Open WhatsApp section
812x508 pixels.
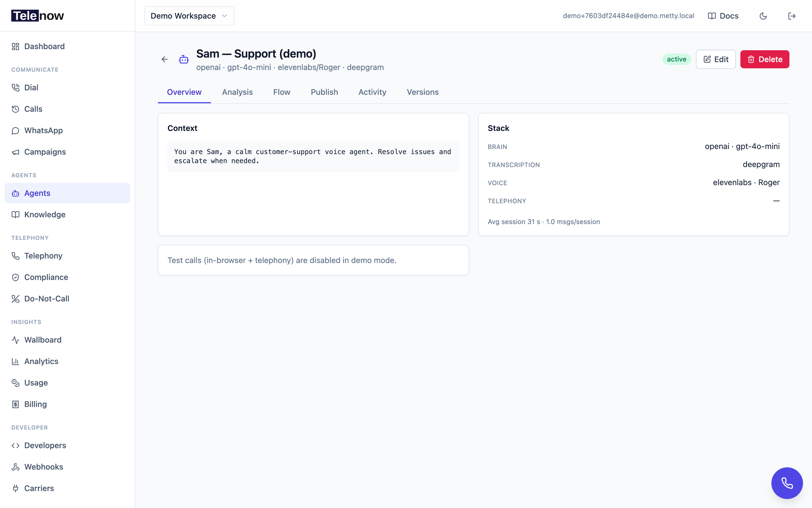pyautogui.click(x=67, y=130)
